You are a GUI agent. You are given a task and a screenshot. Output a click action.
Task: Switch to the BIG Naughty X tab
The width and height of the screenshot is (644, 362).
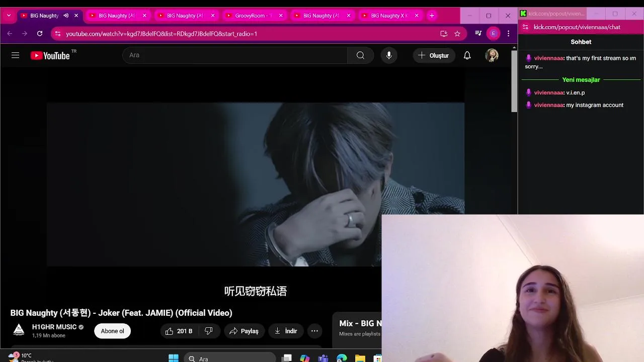tap(388, 16)
